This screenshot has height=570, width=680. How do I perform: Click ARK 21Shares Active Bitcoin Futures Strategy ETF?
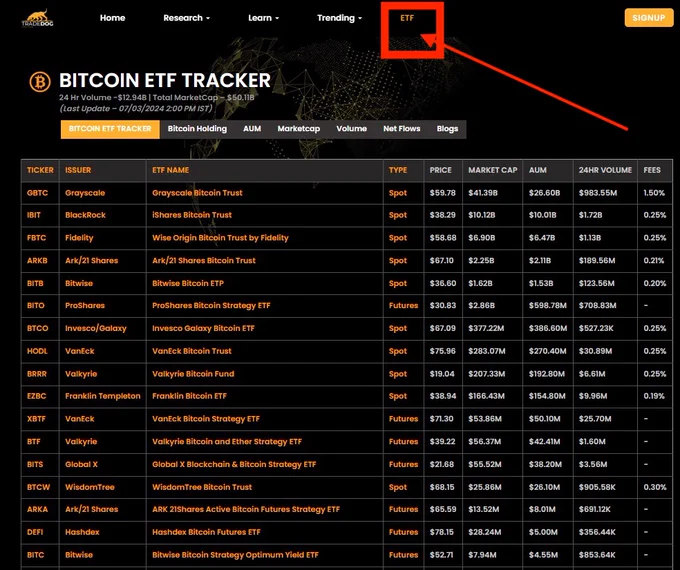tap(246, 509)
